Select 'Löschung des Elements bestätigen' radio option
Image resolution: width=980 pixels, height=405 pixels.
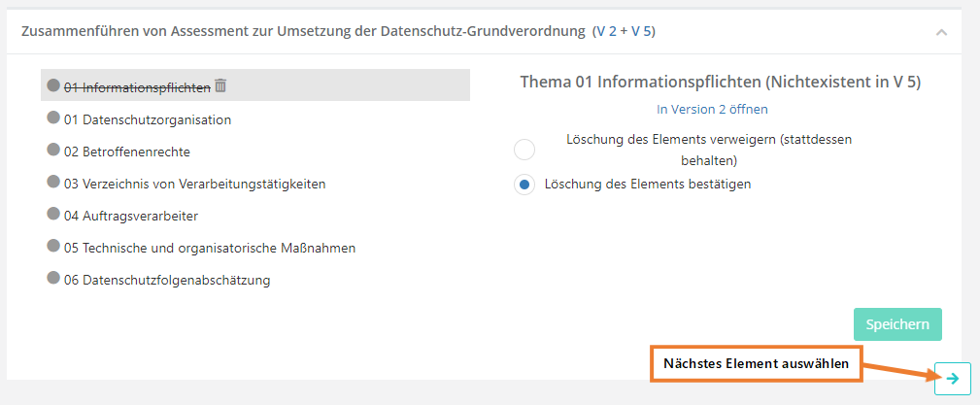pos(524,185)
